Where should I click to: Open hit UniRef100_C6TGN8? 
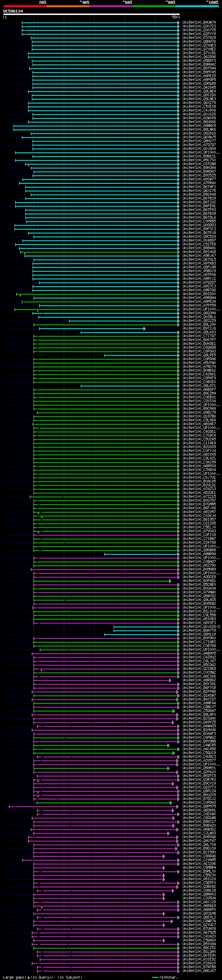point(199,164)
